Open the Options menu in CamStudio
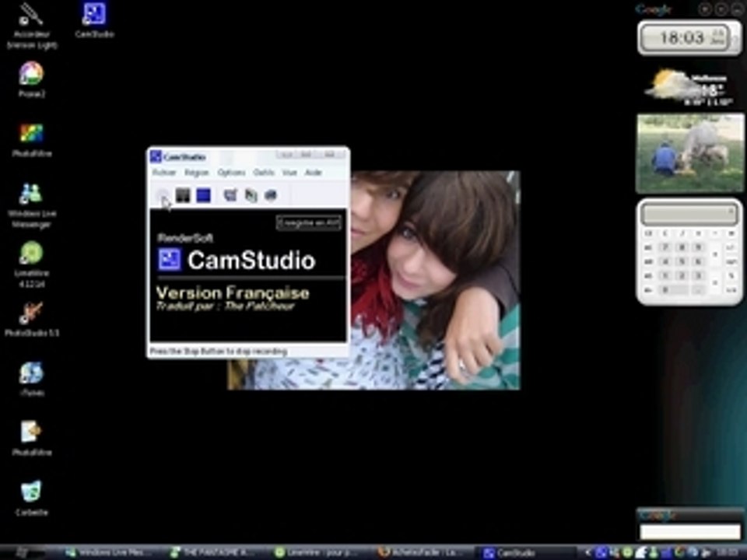The height and width of the screenshot is (560, 747). [x=231, y=173]
